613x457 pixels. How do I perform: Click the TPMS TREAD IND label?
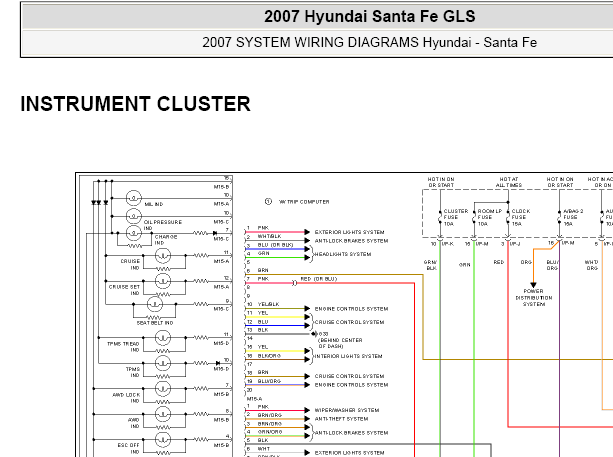point(123,347)
